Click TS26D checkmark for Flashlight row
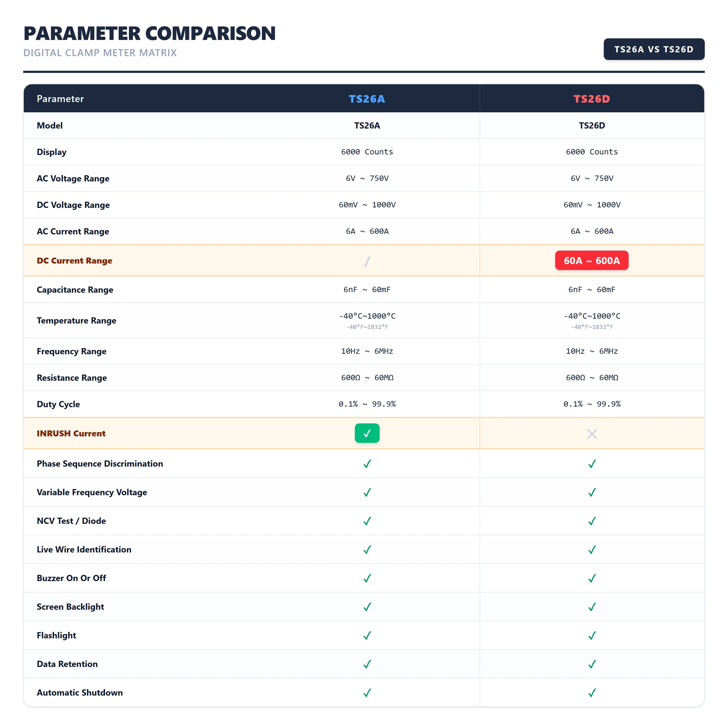 [592, 636]
